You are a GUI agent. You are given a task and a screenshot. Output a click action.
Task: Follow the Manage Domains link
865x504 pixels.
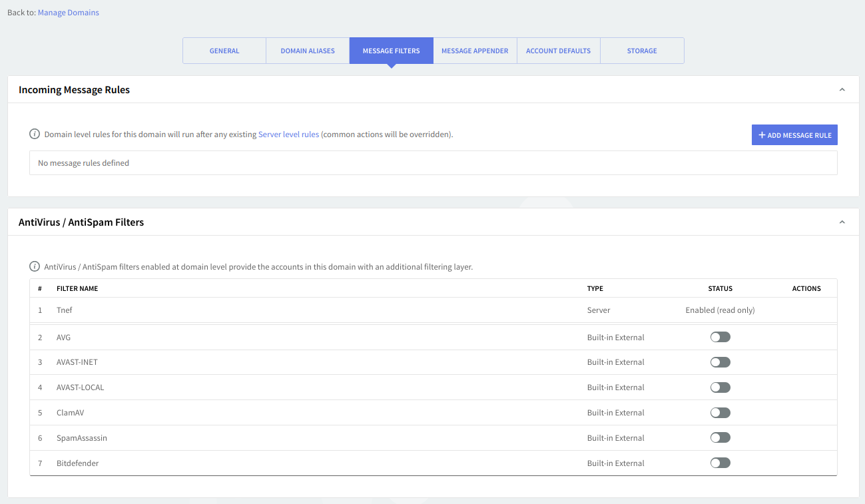(x=69, y=13)
